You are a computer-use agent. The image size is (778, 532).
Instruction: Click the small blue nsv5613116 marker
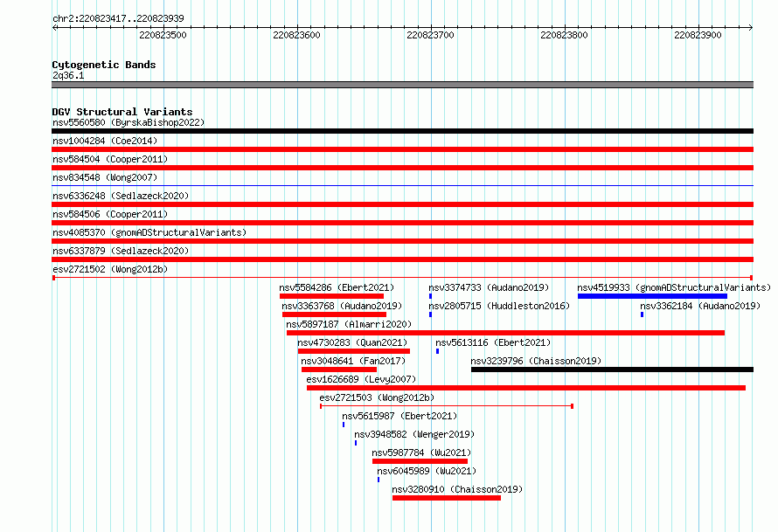pyautogui.click(x=437, y=351)
